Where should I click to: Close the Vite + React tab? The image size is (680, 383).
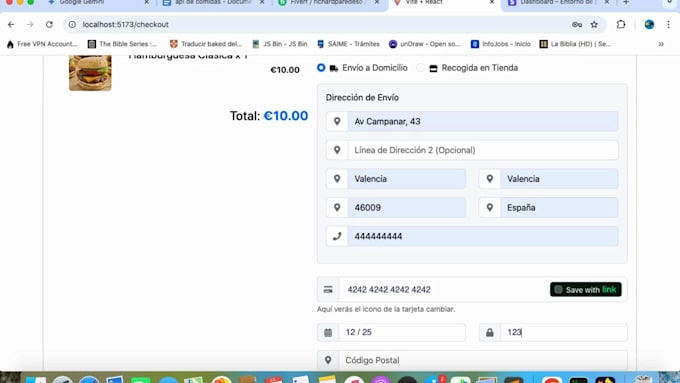click(492, 2)
